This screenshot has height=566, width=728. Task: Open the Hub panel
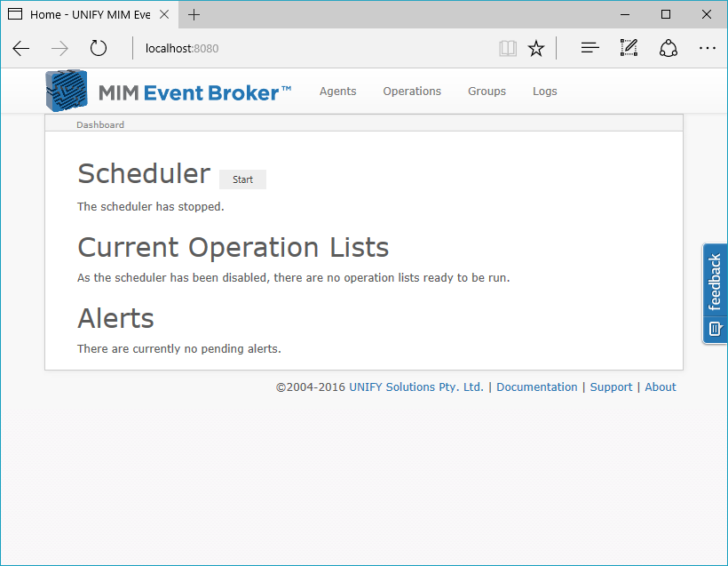click(x=590, y=48)
